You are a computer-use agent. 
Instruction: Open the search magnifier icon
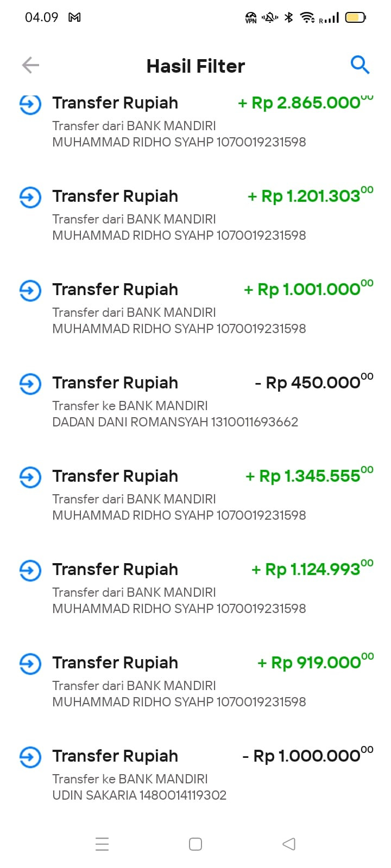pyautogui.click(x=360, y=65)
